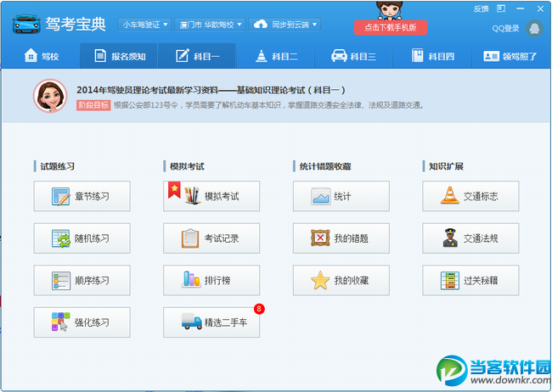Launch 强化练习 intensive practice
Viewport: 552px width, 392px height.
click(82, 322)
